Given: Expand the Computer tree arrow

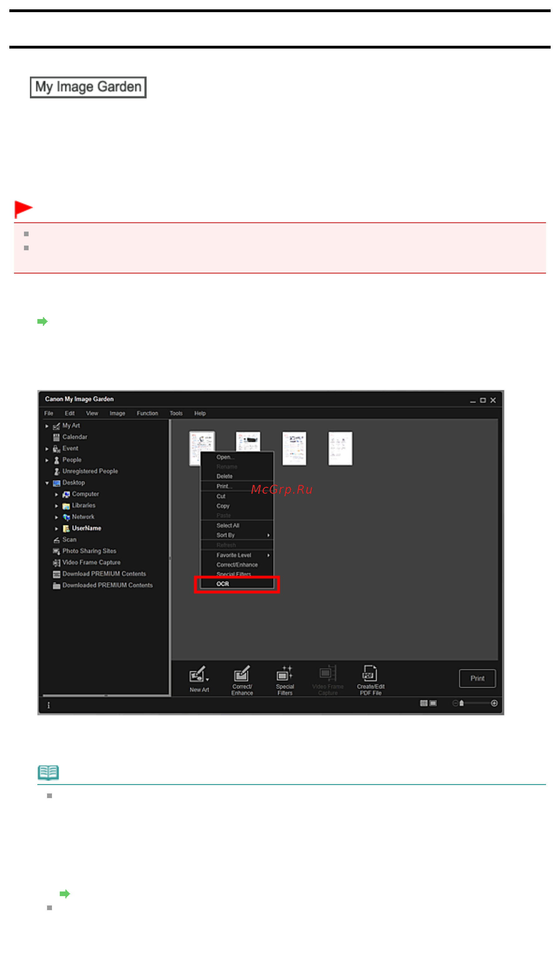Looking at the screenshot, I should pyautogui.click(x=57, y=495).
